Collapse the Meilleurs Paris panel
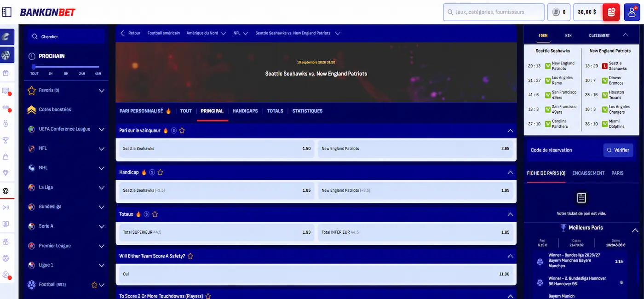 (x=635, y=230)
